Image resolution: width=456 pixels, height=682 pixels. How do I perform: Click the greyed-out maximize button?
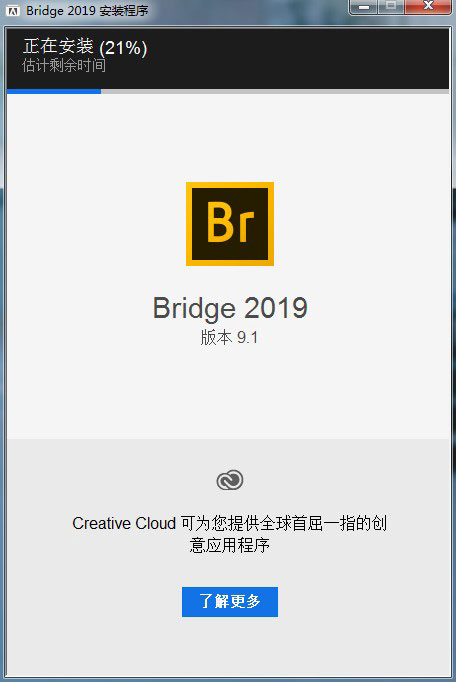[391, 7]
